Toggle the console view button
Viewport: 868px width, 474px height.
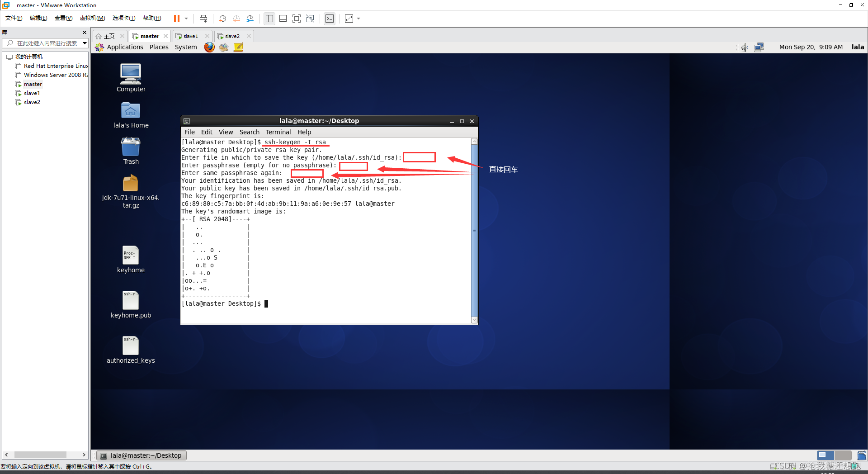[330, 19]
